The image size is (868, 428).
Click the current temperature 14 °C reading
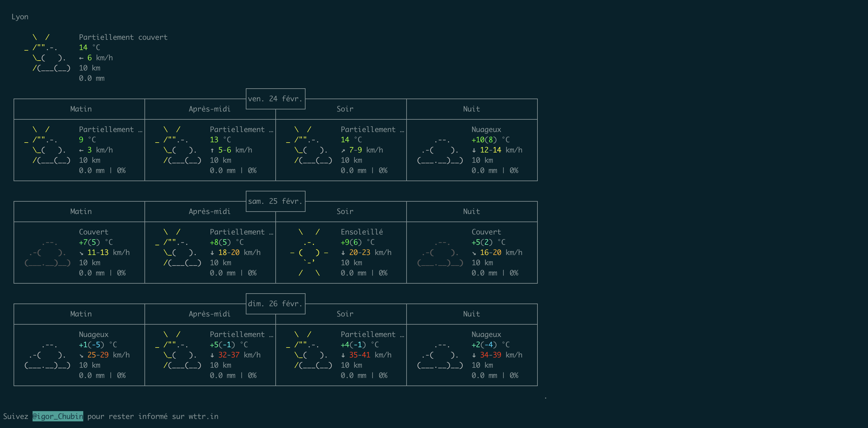click(89, 48)
